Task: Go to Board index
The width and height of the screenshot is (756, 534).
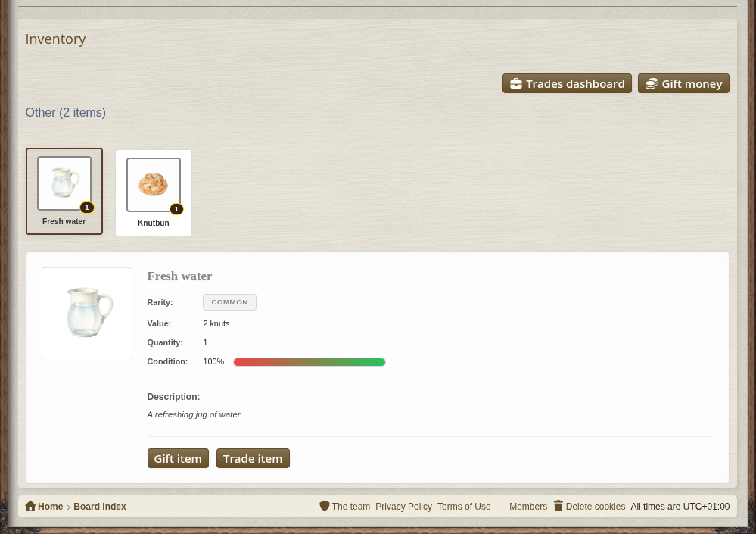Action: tap(100, 507)
